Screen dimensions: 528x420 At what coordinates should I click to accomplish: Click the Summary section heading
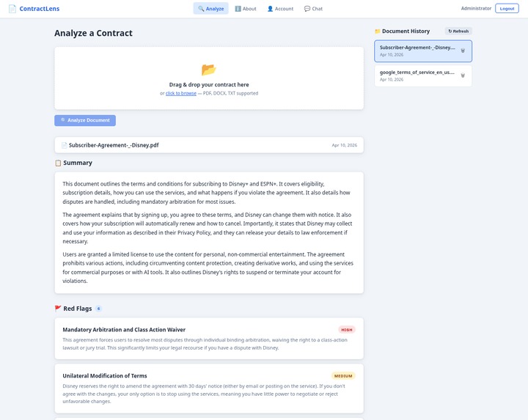point(78,163)
